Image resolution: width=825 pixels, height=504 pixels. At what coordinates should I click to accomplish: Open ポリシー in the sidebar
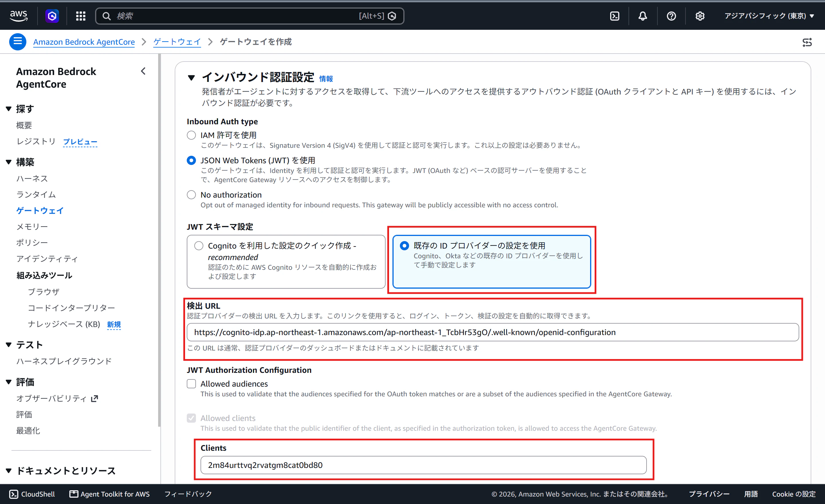point(32,243)
